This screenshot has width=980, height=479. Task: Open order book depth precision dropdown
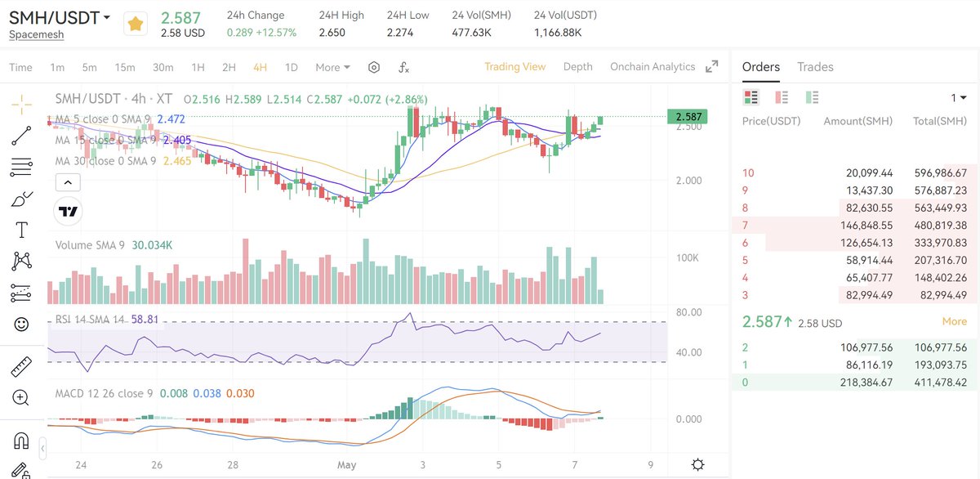tap(958, 98)
